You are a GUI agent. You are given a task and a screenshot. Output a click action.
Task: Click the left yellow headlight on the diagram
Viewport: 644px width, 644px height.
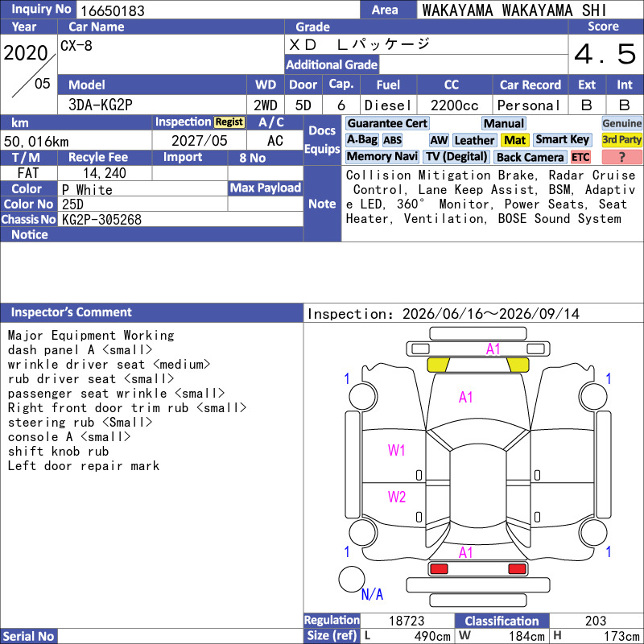point(438,365)
